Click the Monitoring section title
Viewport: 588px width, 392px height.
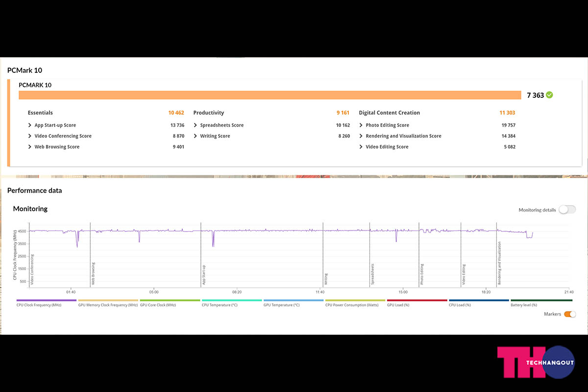tap(30, 209)
